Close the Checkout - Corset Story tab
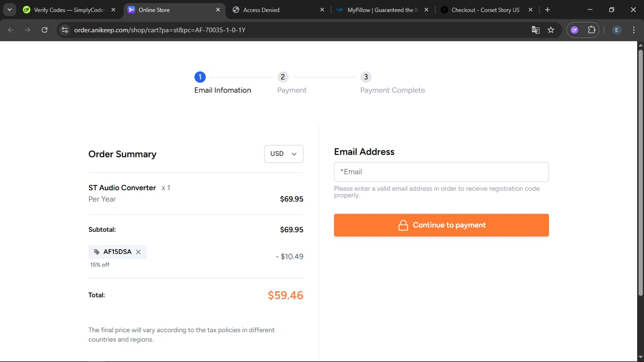Screen dimensions: 644x362 [x=531, y=10]
